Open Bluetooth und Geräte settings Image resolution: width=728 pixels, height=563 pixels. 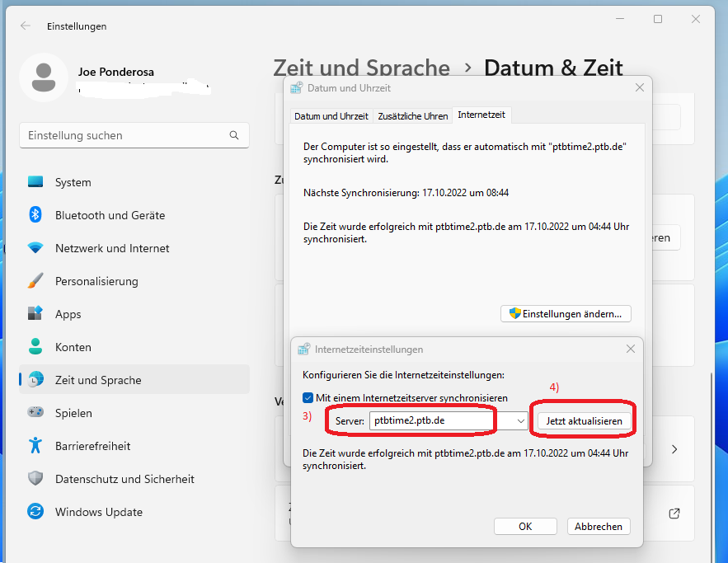pyautogui.click(x=134, y=215)
